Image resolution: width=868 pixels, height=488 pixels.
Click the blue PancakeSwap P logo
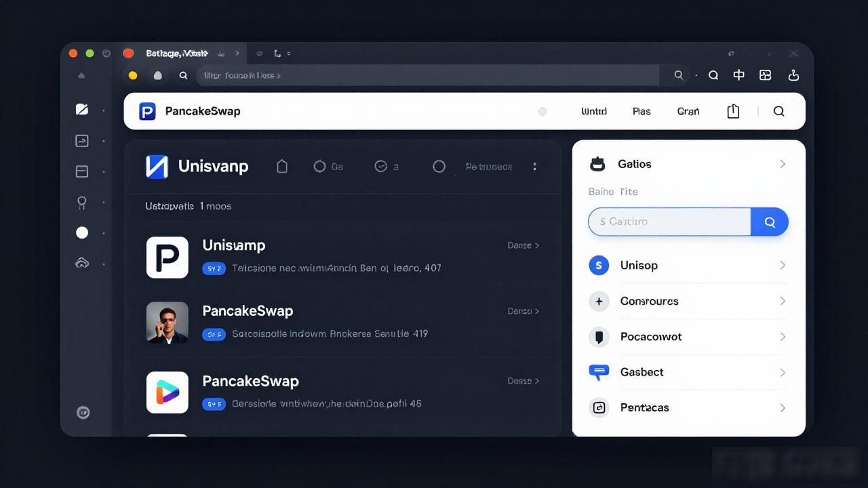(147, 111)
